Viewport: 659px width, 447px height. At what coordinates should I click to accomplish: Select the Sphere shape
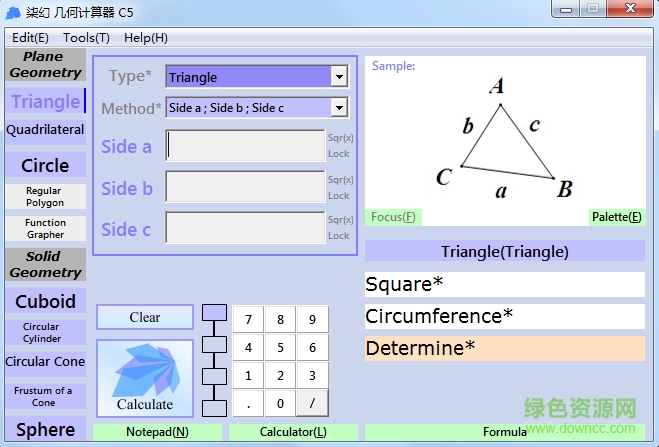[45, 429]
